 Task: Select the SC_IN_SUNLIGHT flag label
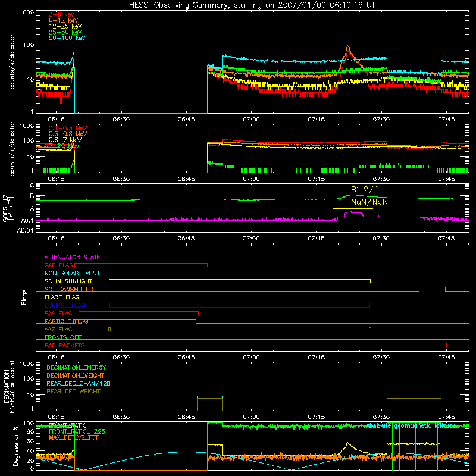[x=68, y=281]
